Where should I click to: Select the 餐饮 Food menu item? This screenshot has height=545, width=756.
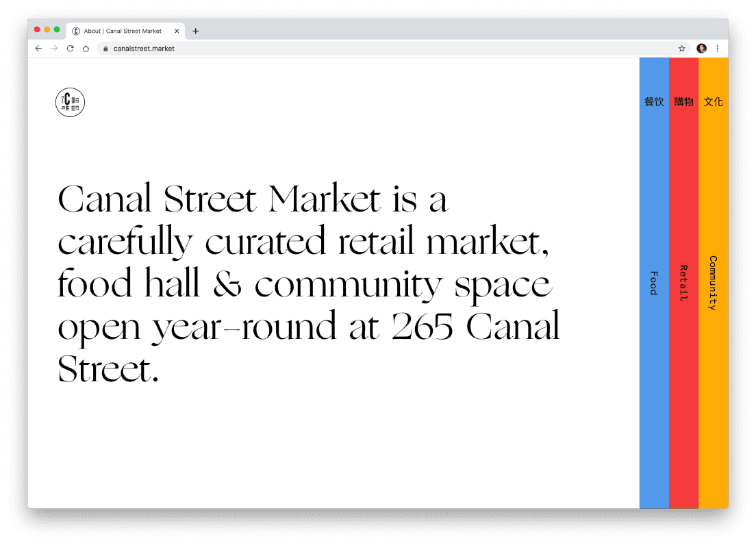pyautogui.click(x=653, y=101)
